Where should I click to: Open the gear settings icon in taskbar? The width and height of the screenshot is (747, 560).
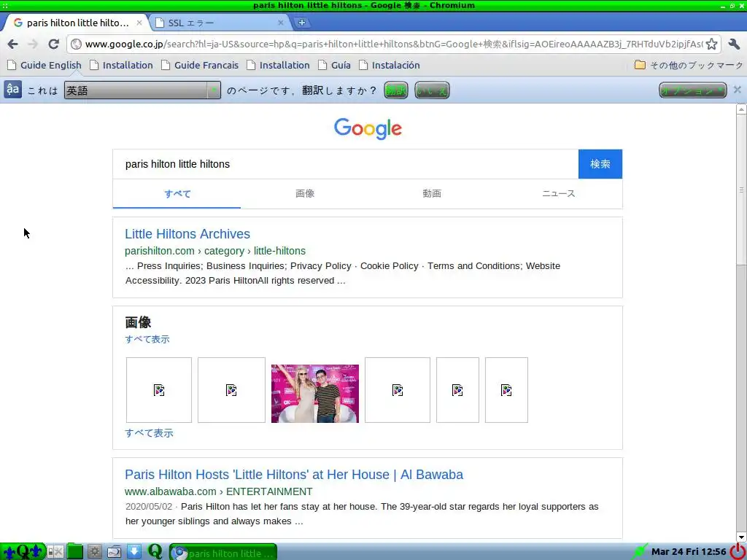[94, 551]
